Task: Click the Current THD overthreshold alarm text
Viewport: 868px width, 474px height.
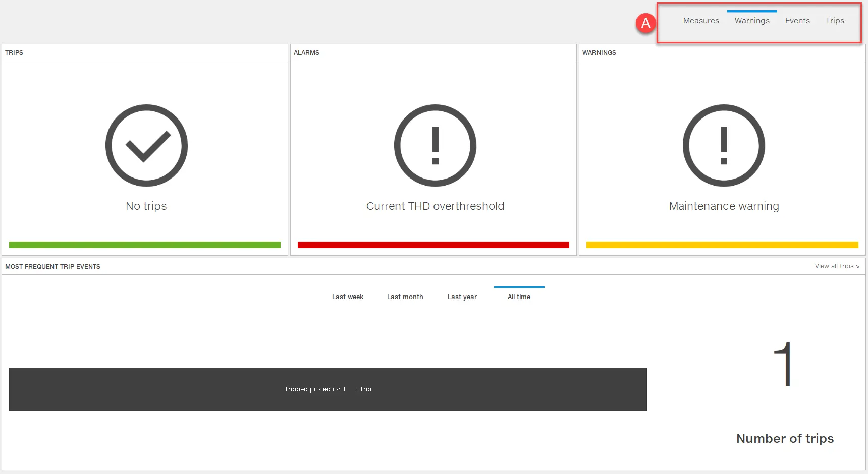Action: [435, 206]
